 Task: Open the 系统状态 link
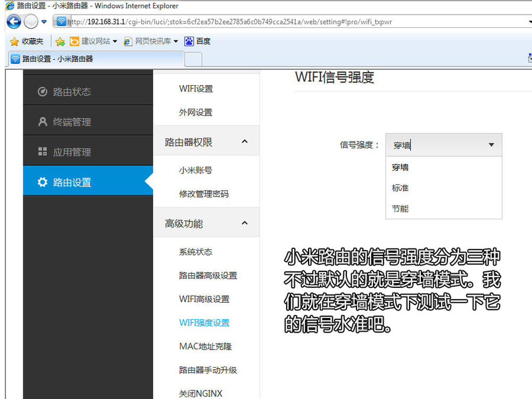(x=196, y=252)
